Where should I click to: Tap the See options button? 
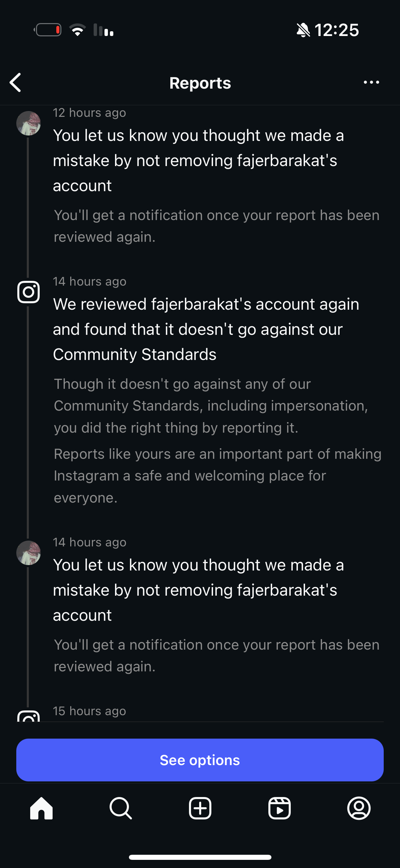click(x=200, y=760)
